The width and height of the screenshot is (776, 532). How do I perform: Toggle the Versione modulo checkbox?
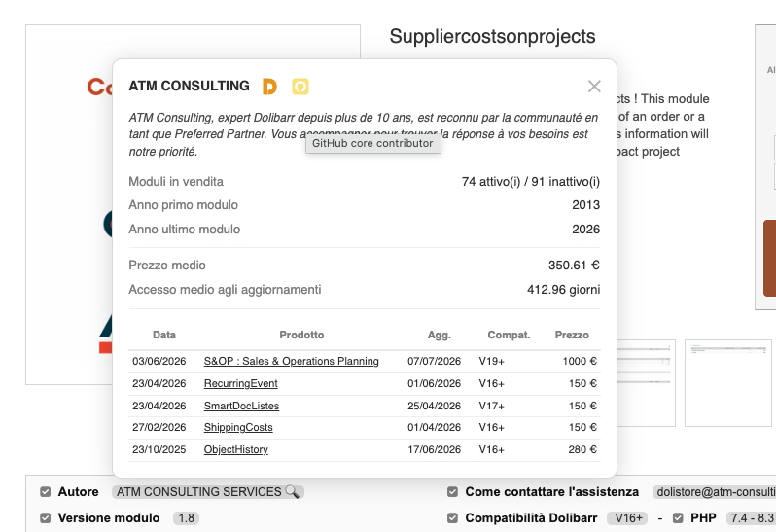[x=46, y=518]
